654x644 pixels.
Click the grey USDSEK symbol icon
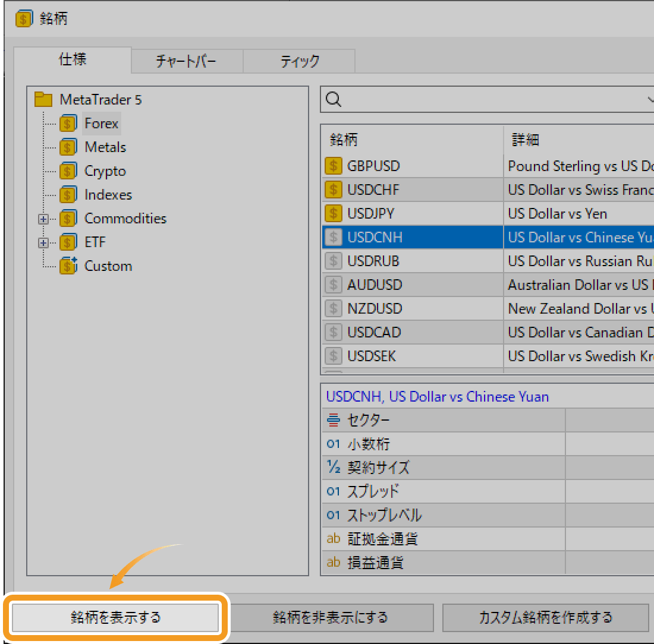tap(334, 356)
